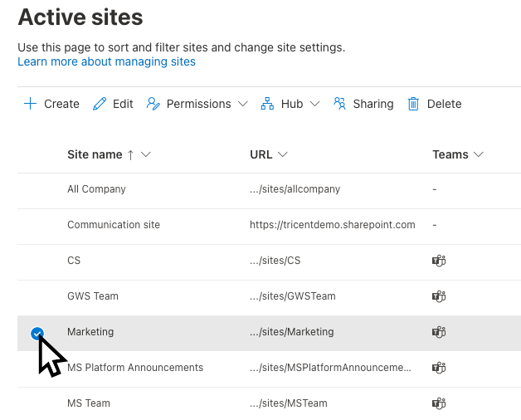This screenshot has width=521, height=420.
Task: Click the Create plus icon
Action: tap(31, 104)
